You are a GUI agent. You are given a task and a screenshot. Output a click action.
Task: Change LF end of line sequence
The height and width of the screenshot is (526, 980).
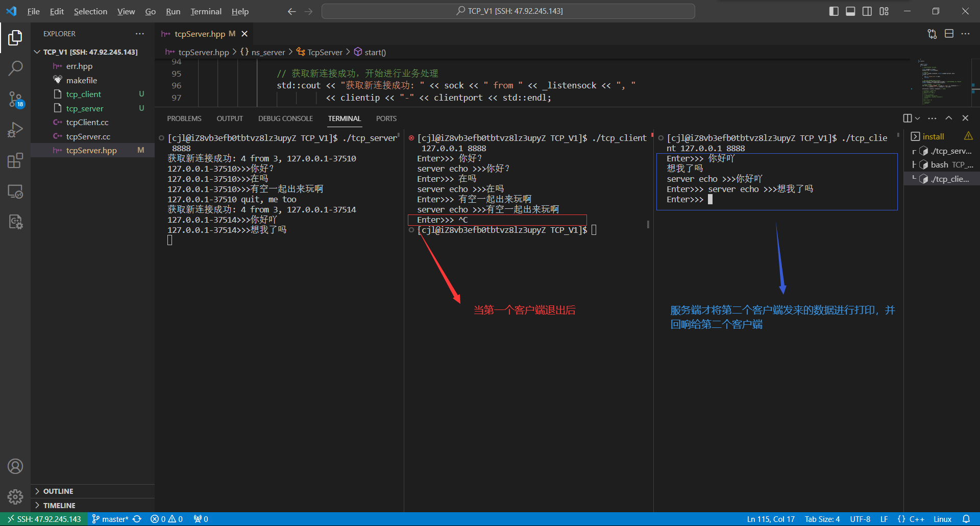pos(884,519)
